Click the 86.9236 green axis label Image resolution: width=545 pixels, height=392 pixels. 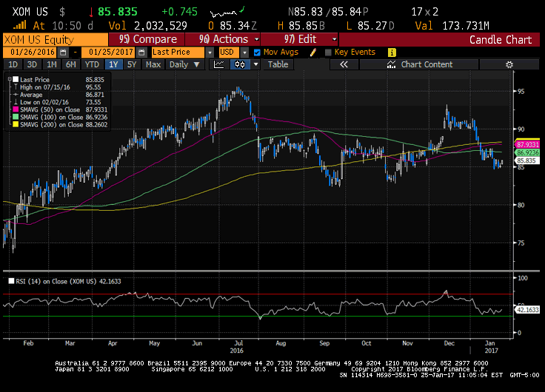click(527, 153)
